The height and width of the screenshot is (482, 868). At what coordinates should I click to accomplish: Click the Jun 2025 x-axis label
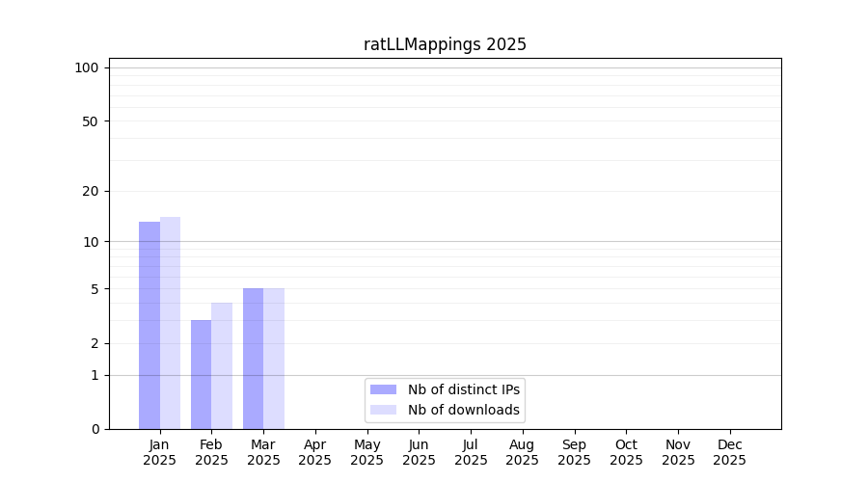pyautogui.click(x=419, y=452)
